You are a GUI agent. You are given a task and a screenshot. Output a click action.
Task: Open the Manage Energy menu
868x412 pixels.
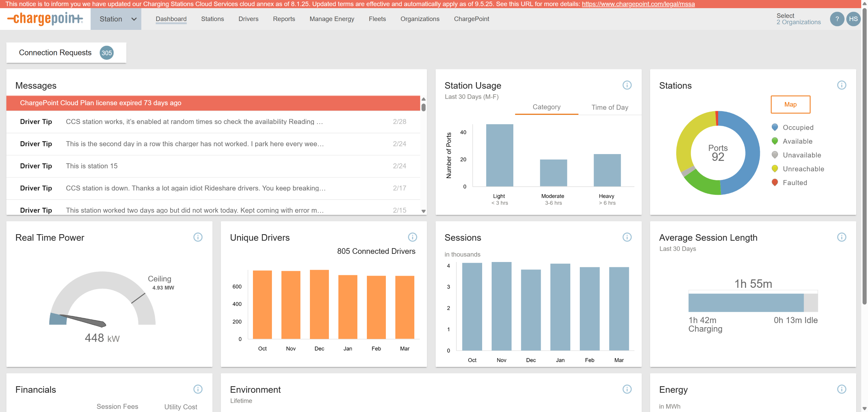332,19
